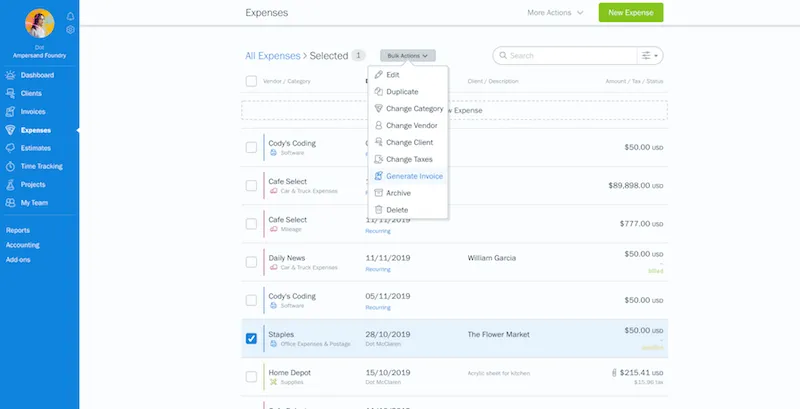Click the Dashboard icon in sidebar

pos(10,75)
